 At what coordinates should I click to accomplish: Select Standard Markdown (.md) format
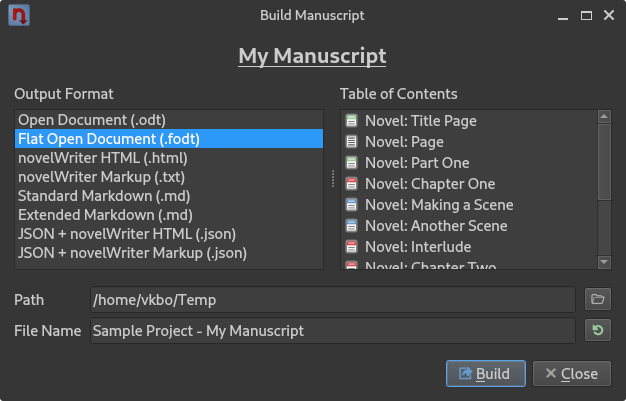[169, 196]
